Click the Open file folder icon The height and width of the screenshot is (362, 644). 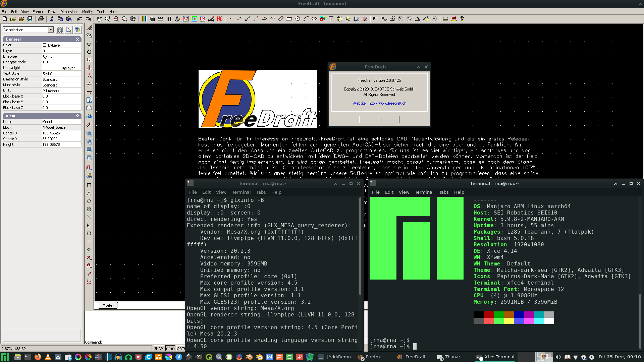click(13, 19)
